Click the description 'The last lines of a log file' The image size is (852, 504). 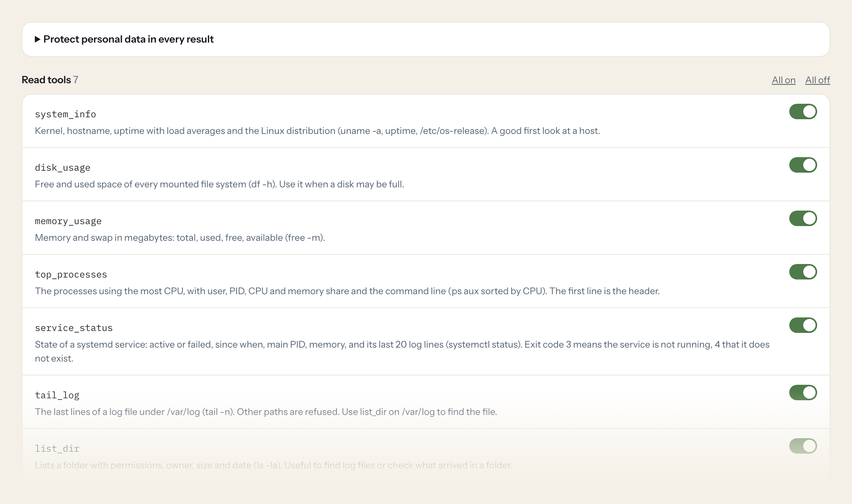coord(266,412)
